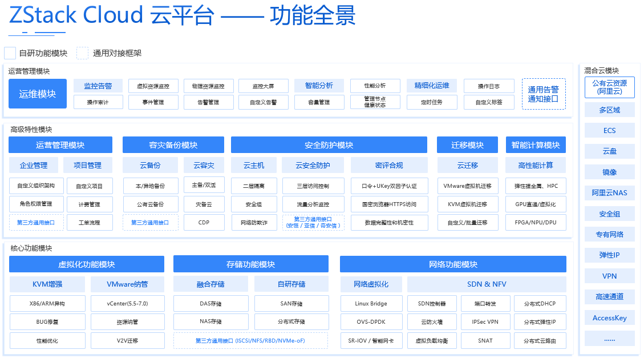The image size is (644, 362).
Task: Click the 容灾备份模块 header
Action: pyautogui.click(x=172, y=144)
